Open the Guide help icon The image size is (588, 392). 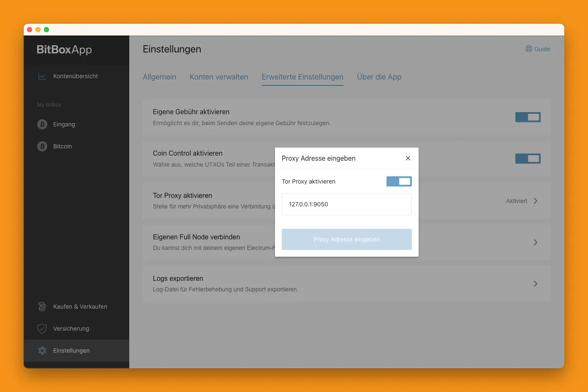click(528, 49)
